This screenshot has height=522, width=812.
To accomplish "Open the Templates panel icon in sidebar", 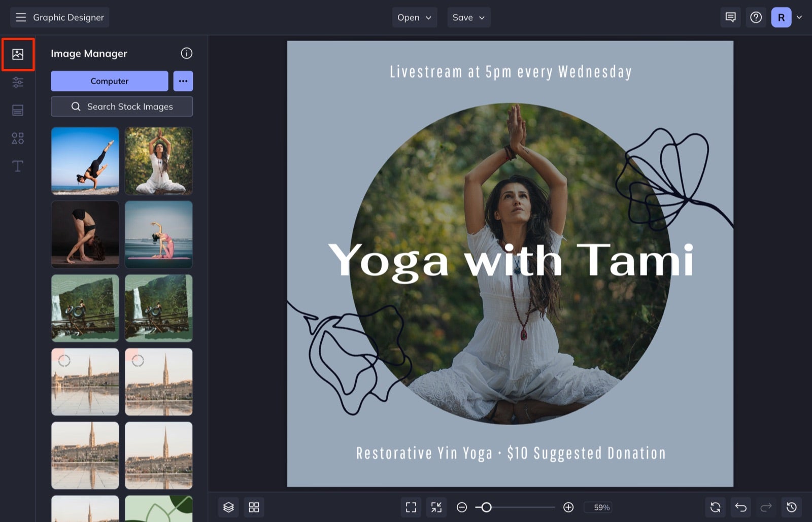I will tap(18, 110).
